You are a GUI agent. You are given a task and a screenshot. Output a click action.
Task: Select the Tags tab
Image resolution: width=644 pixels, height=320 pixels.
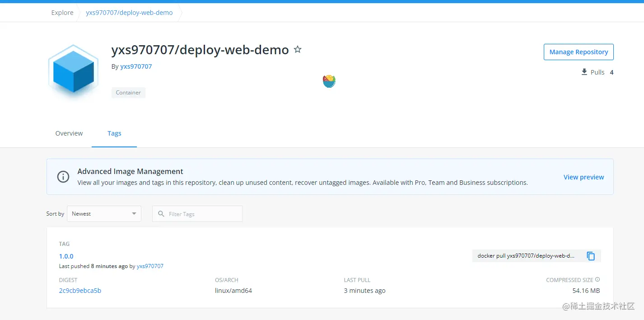tap(114, 133)
